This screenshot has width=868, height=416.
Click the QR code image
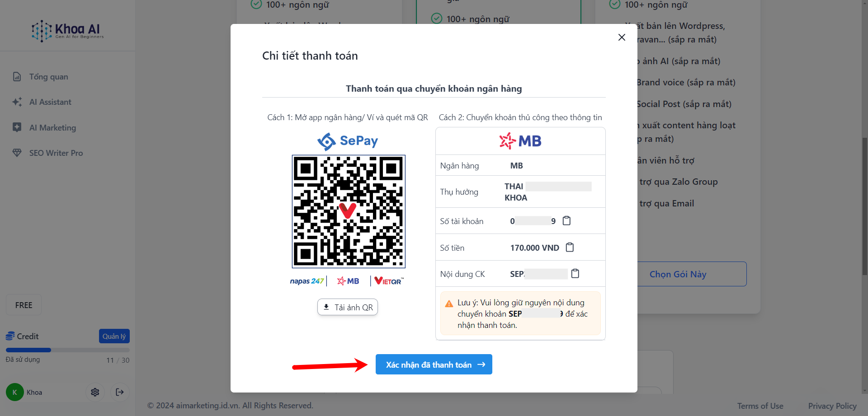click(x=349, y=211)
